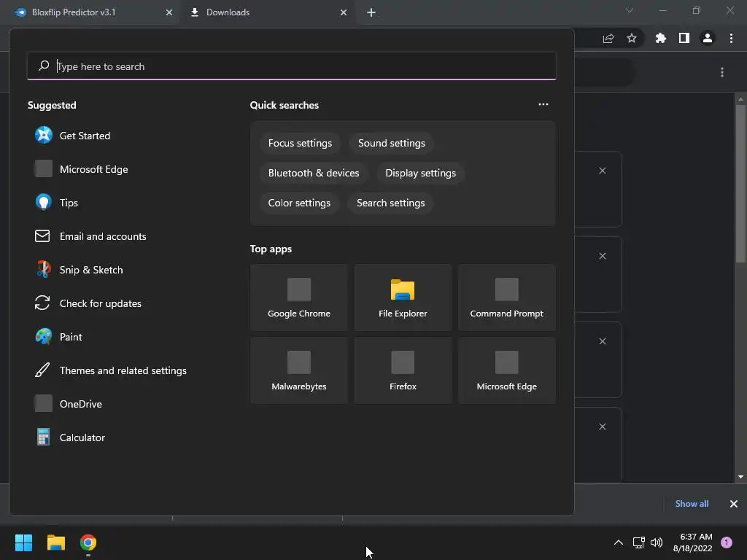Click Chrome share page icon
The image size is (747, 560).
pyautogui.click(x=608, y=38)
